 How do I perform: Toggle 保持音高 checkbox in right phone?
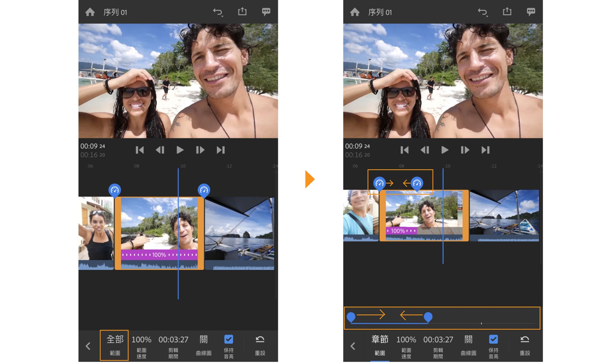493,340
